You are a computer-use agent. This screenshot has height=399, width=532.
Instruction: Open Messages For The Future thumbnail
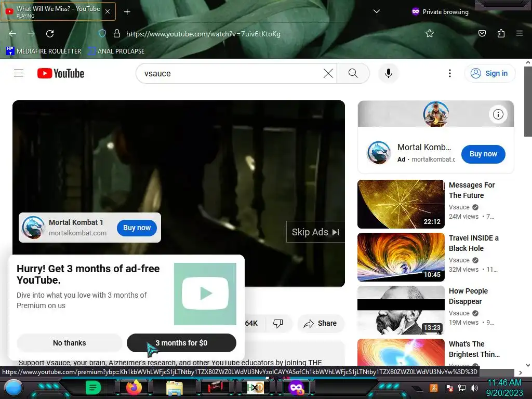point(401,204)
